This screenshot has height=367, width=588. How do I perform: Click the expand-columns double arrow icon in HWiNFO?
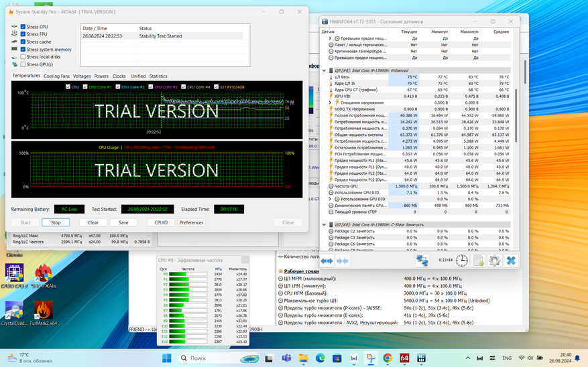coord(327,261)
